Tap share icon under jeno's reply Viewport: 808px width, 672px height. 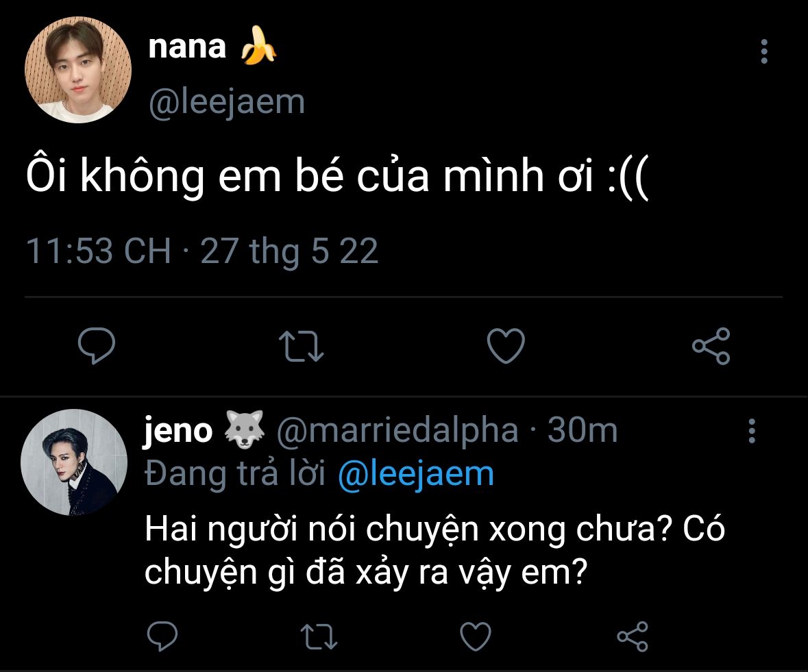pyautogui.click(x=632, y=637)
